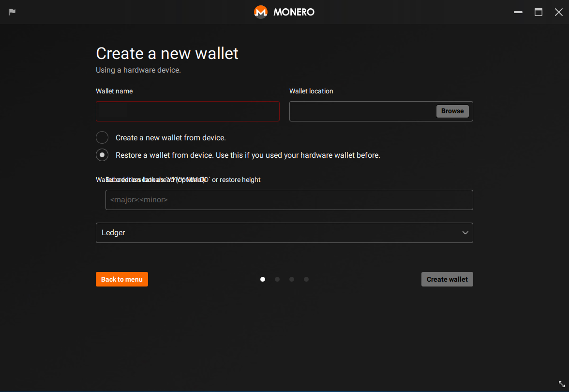The image size is (569, 392).
Task: Click the 'or restore height' label text
Action: [x=236, y=180]
